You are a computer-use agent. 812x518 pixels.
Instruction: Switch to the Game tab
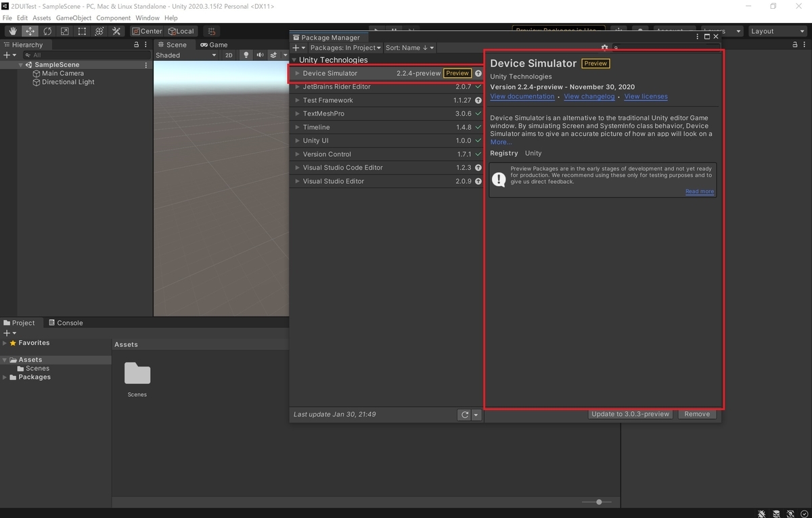coord(214,45)
